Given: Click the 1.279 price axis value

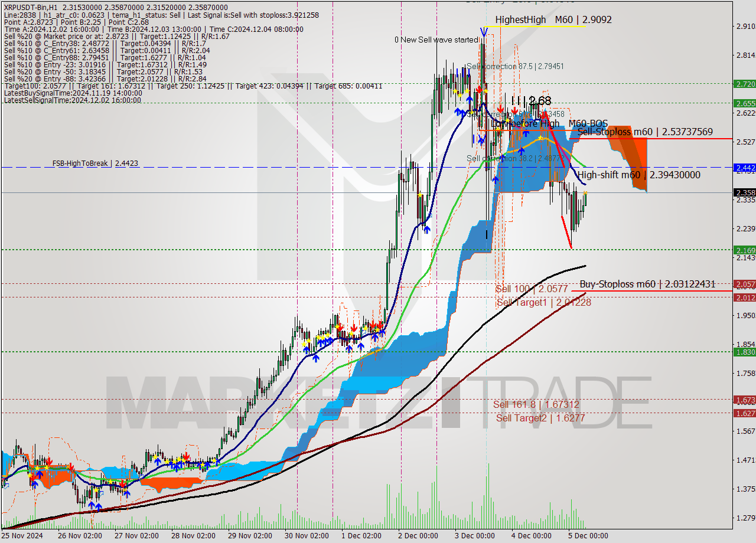Looking at the screenshot, I should click(746, 518).
